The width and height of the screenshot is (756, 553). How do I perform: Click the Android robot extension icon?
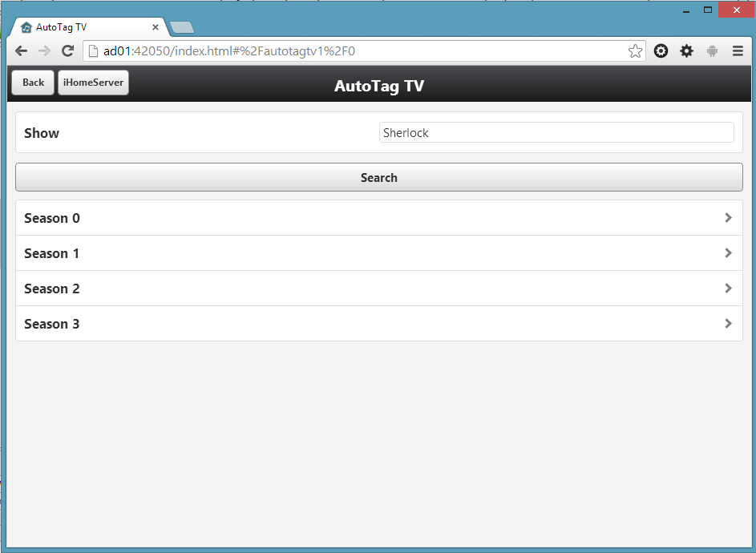712,51
